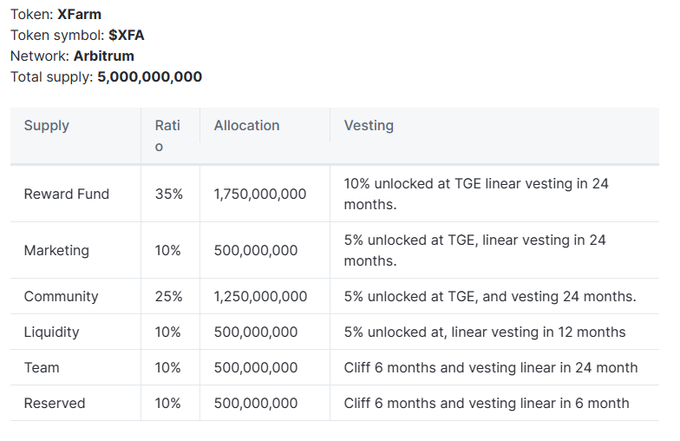Click the Allocation column header

pyautogui.click(x=247, y=125)
